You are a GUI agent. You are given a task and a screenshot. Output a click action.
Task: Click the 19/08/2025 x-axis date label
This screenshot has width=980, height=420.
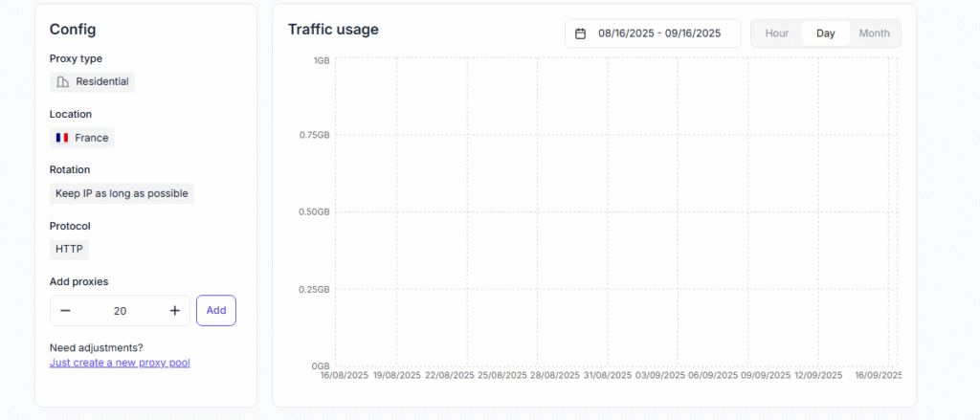coord(397,376)
